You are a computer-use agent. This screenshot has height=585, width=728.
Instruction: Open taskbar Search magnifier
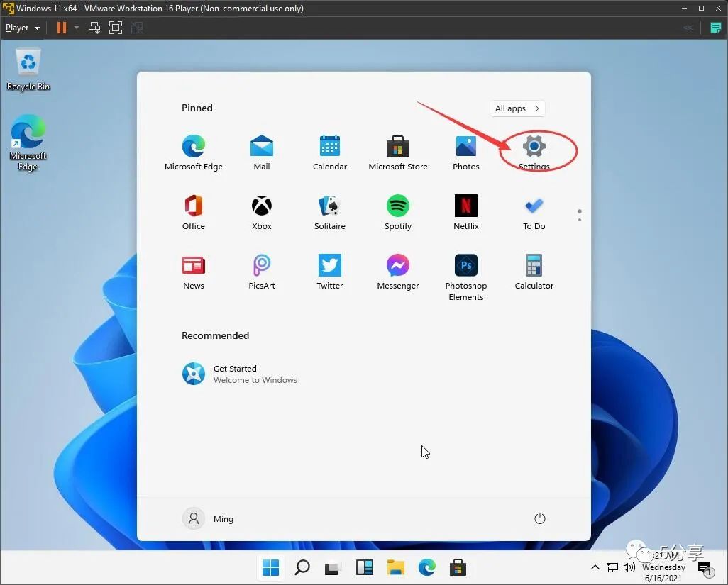click(x=302, y=567)
